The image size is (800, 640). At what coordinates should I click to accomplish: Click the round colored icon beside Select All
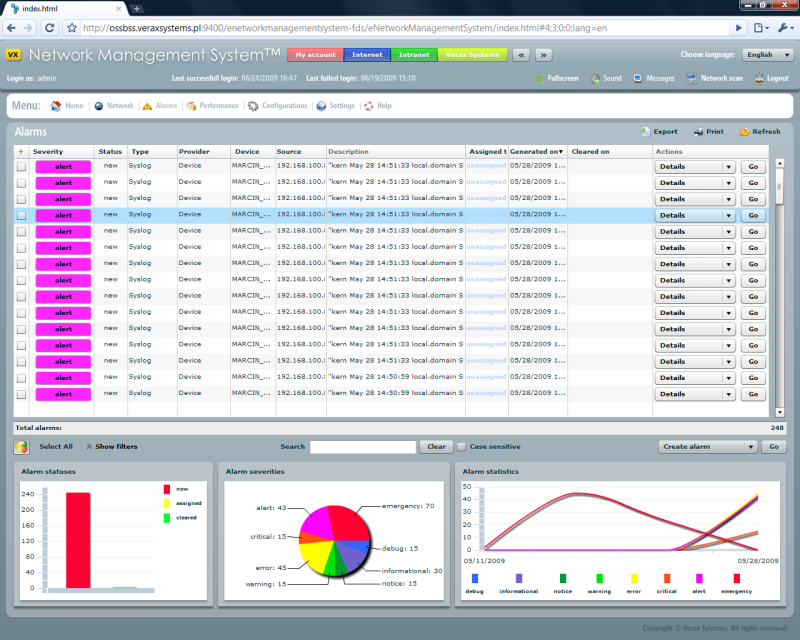pyautogui.click(x=21, y=447)
